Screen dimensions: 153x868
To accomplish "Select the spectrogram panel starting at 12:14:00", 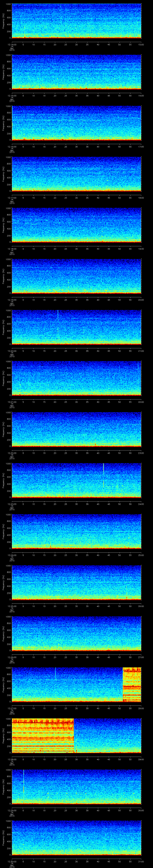I will [77, 21].
